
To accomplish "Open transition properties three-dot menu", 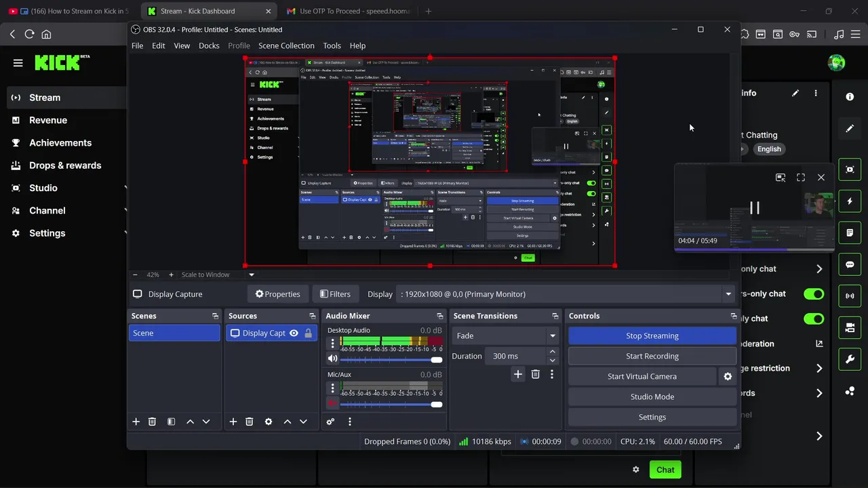I will tap(552, 374).
